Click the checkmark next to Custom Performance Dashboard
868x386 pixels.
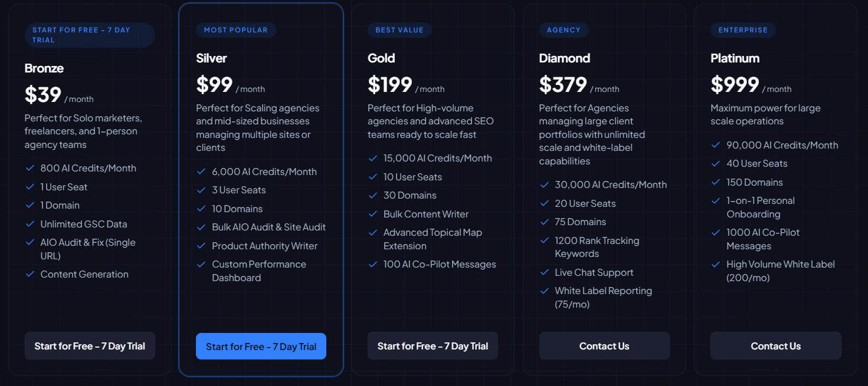(x=201, y=264)
